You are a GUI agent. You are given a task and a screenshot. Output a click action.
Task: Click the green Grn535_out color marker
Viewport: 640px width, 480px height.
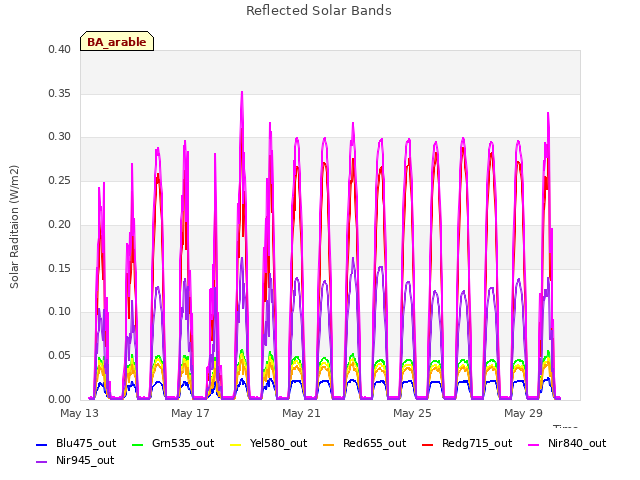point(138,445)
